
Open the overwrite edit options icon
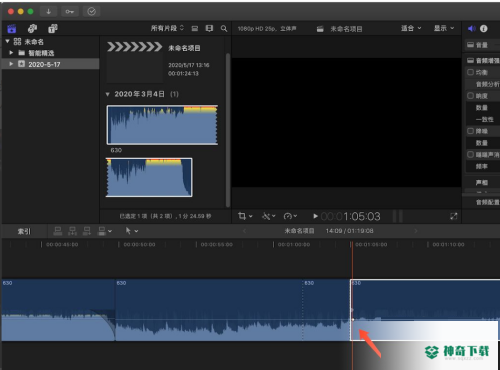tap(105, 231)
